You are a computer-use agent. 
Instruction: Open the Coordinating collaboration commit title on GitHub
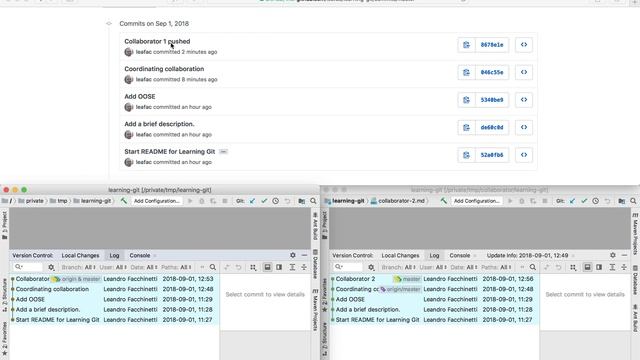coord(164,69)
